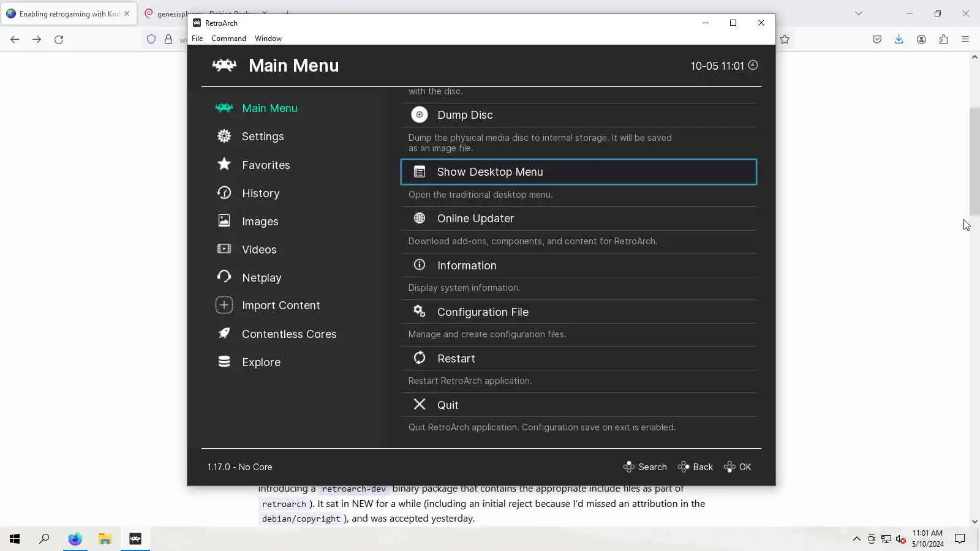Screen dimensions: 980x551
Task: Click the Contentless Cores rocket icon
Action: [224, 333]
